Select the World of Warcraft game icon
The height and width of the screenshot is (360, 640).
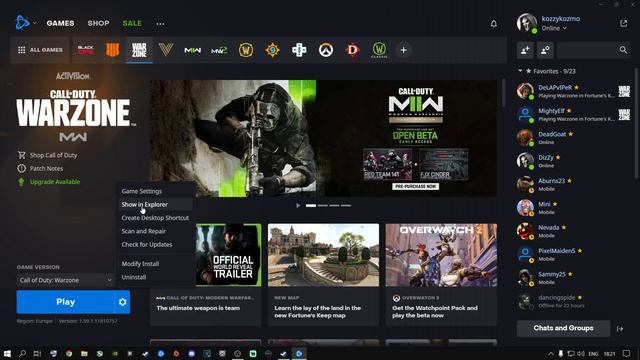(246, 50)
